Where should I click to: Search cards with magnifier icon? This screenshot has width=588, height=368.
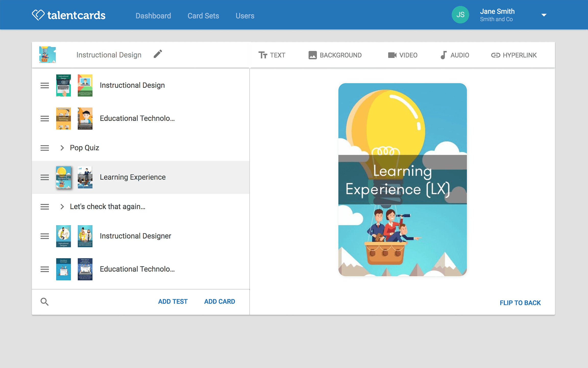tap(44, 302)
